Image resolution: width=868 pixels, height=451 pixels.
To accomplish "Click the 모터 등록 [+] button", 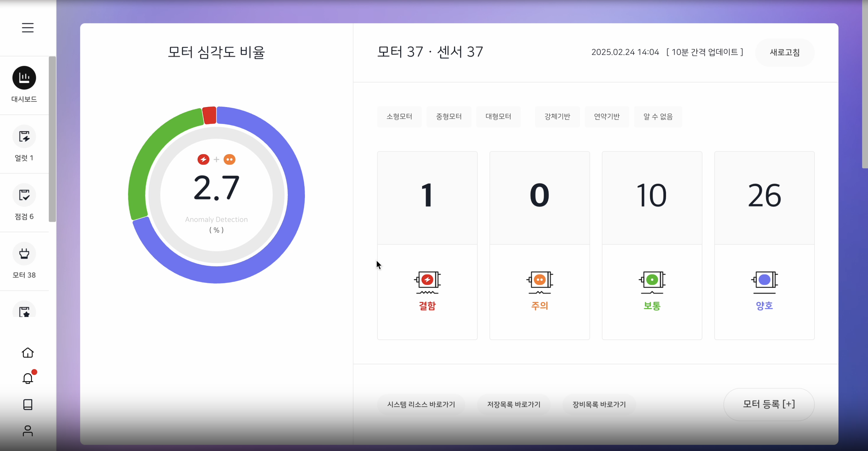I will 769,404.
